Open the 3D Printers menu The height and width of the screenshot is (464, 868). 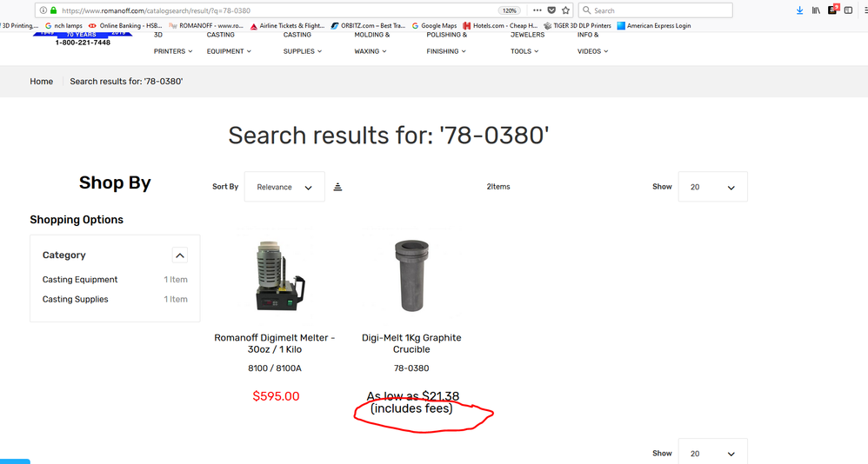tap(173, 43)
